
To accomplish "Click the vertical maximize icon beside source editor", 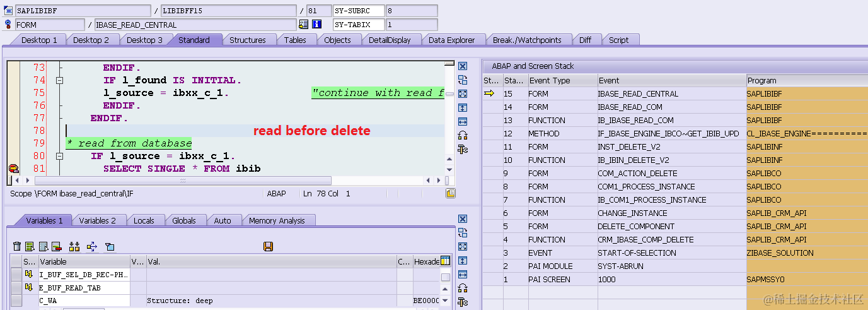I will pos(462,107).
